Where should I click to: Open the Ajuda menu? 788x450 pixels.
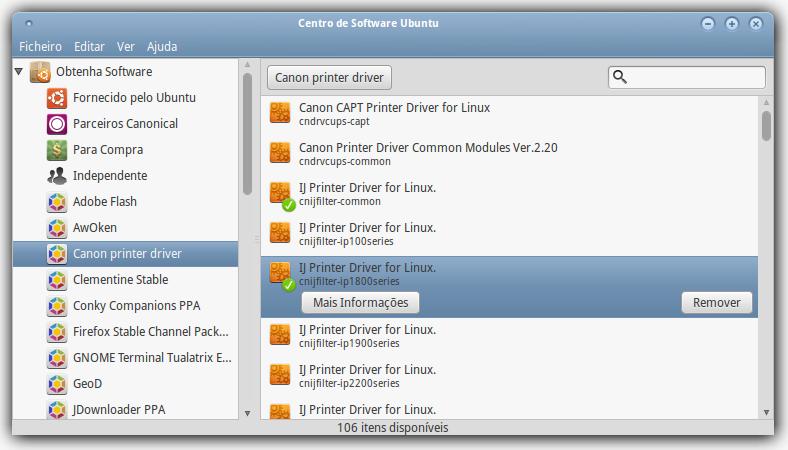pos(162,47)
